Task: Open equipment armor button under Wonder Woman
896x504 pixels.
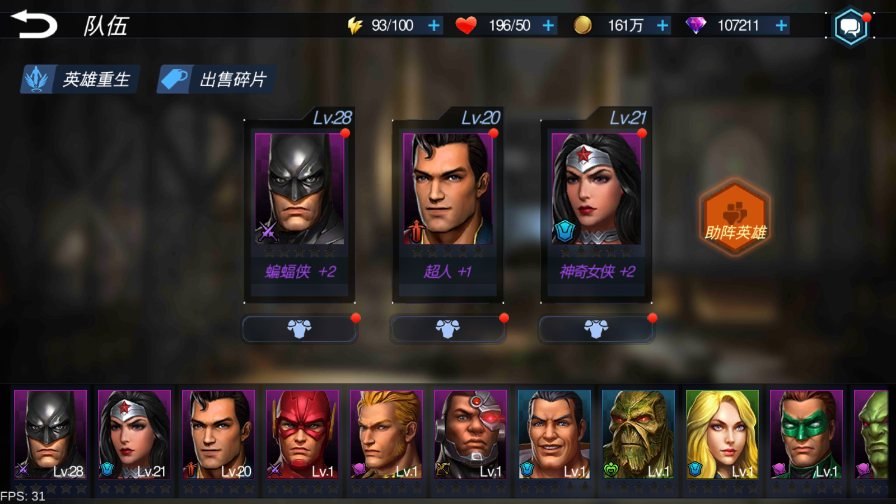Action: (x=596, y=329)
